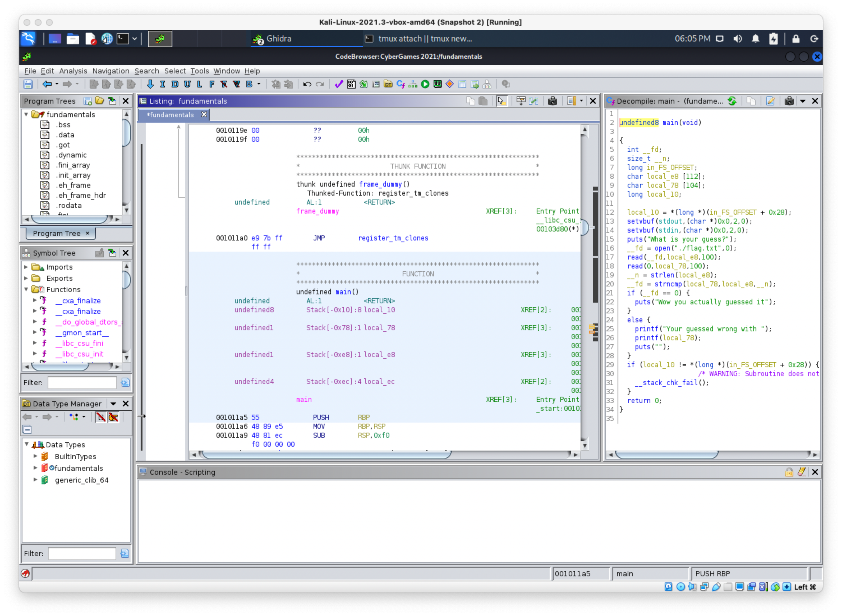Image resolution: width=842 pixels, height=616 pixels.
Task: Click the red dragon icon in status bar
Action: (25, 574)
